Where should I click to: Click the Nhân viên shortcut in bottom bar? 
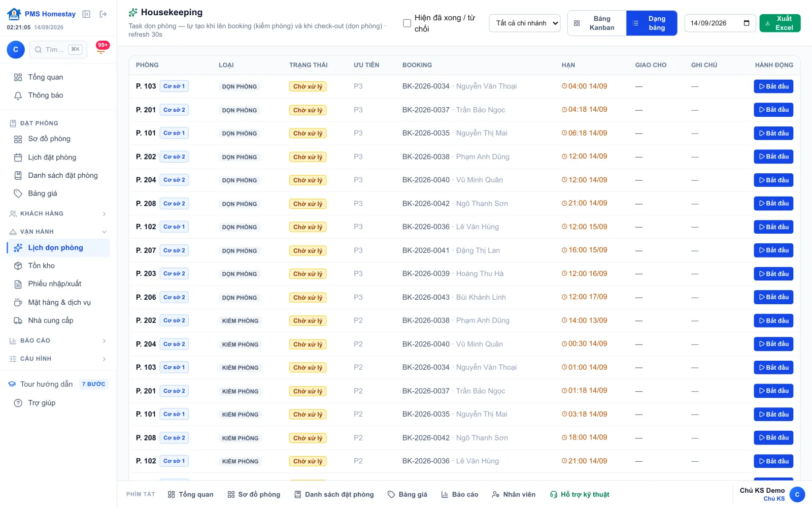click(x=514, y=495)
